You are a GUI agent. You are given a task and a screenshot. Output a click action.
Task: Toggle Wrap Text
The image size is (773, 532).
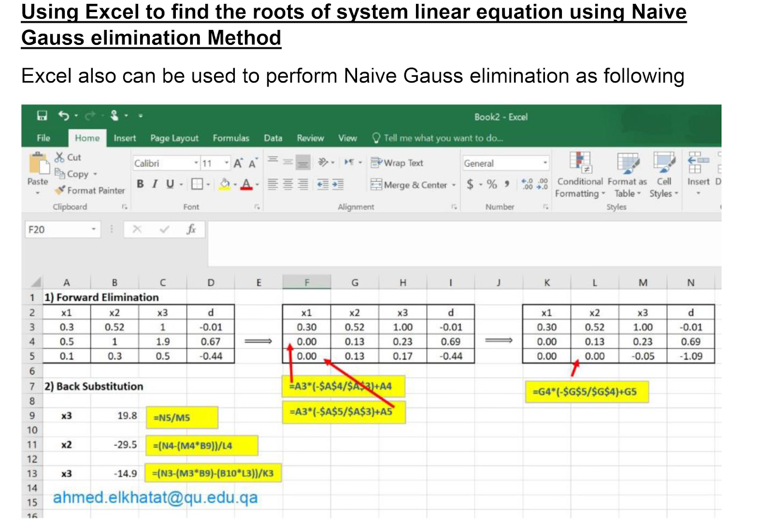pyautogui.click(x=397, y=163)
